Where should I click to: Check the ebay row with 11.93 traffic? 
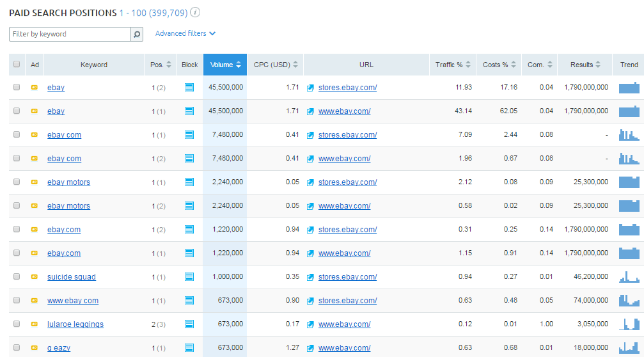(x=17, y=87)
